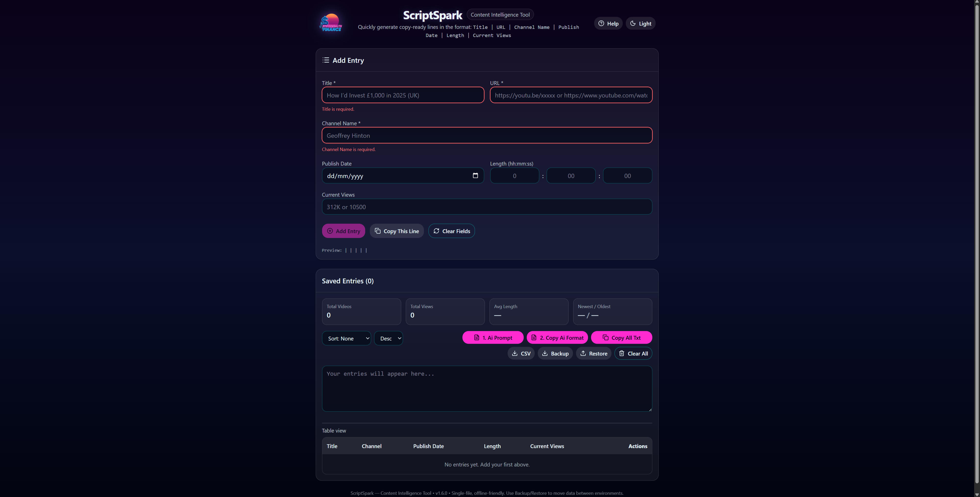The image size is (980, 497).
Task: Click the Clear All trash button
Action: point(633,354)
